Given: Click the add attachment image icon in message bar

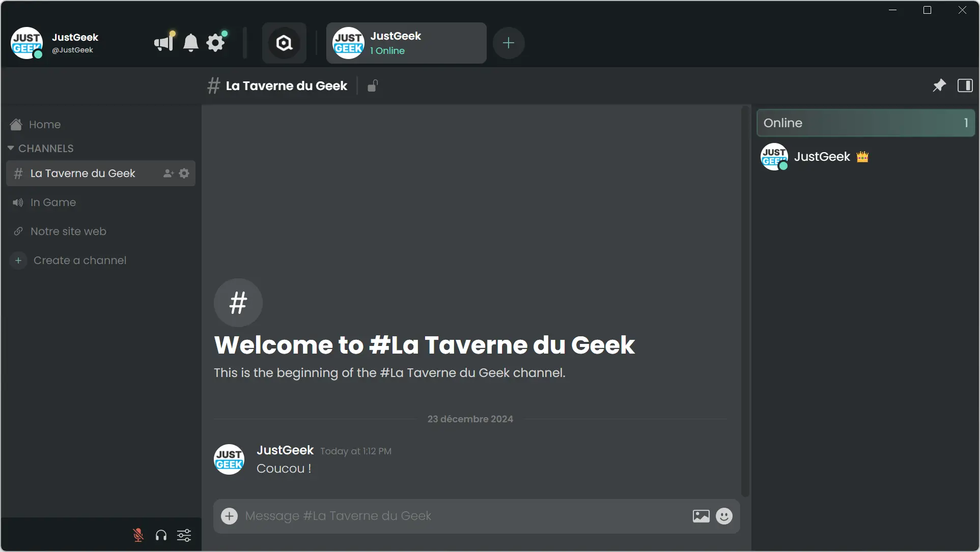Looking at the screenshot, I should pyautogui.click(x=701, y=516).
